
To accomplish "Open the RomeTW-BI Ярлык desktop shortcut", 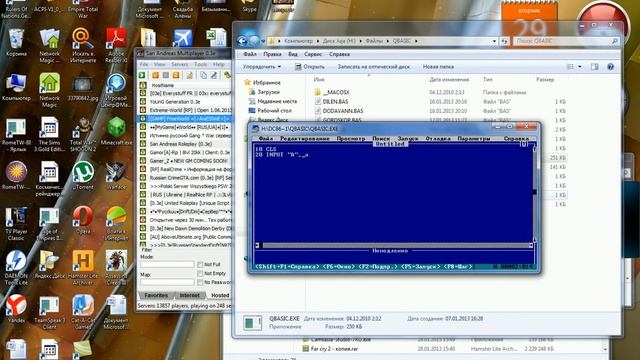I will [x=16, y=134].
